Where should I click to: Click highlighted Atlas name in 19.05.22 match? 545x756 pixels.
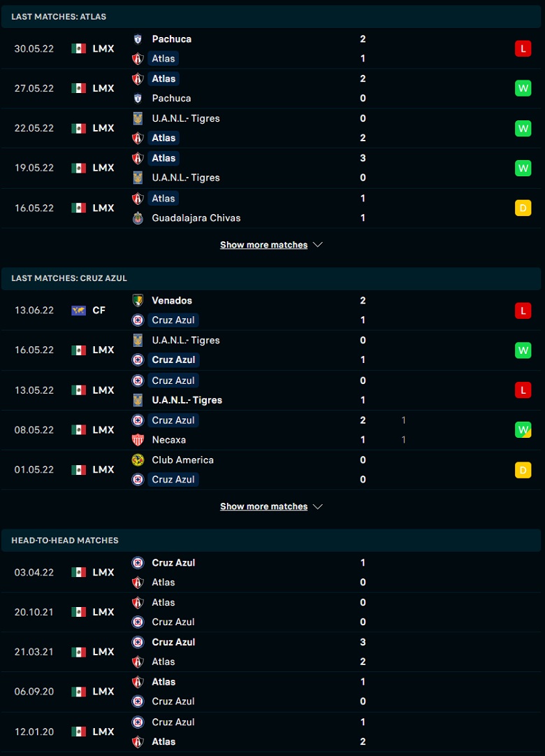(163, 158)
